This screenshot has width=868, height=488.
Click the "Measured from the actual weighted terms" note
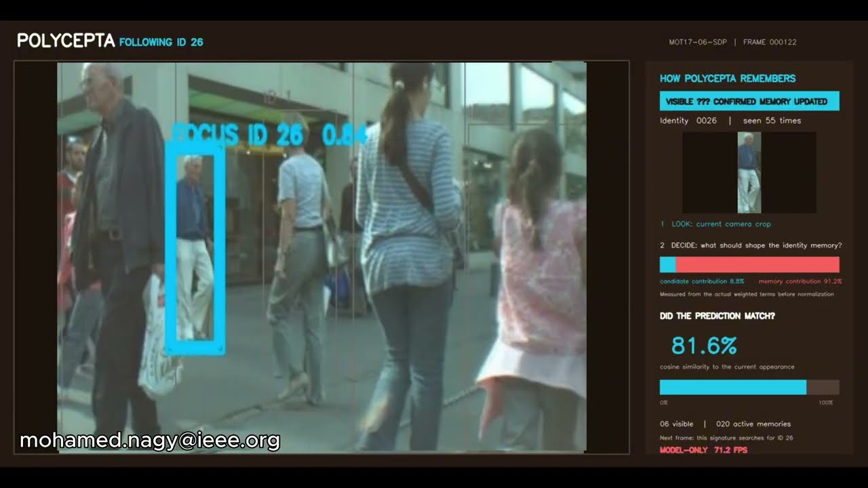pyautogui.click(x=747, y=294)
